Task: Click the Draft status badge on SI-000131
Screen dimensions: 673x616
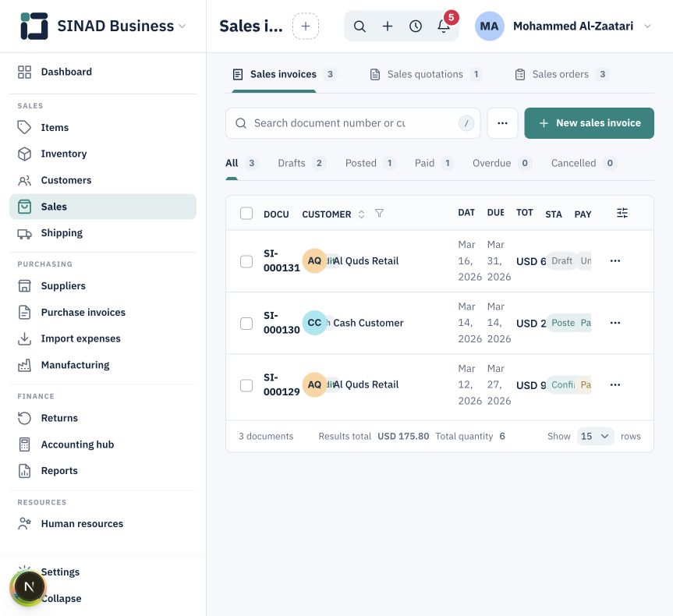Action: click(x=561, y=261)
